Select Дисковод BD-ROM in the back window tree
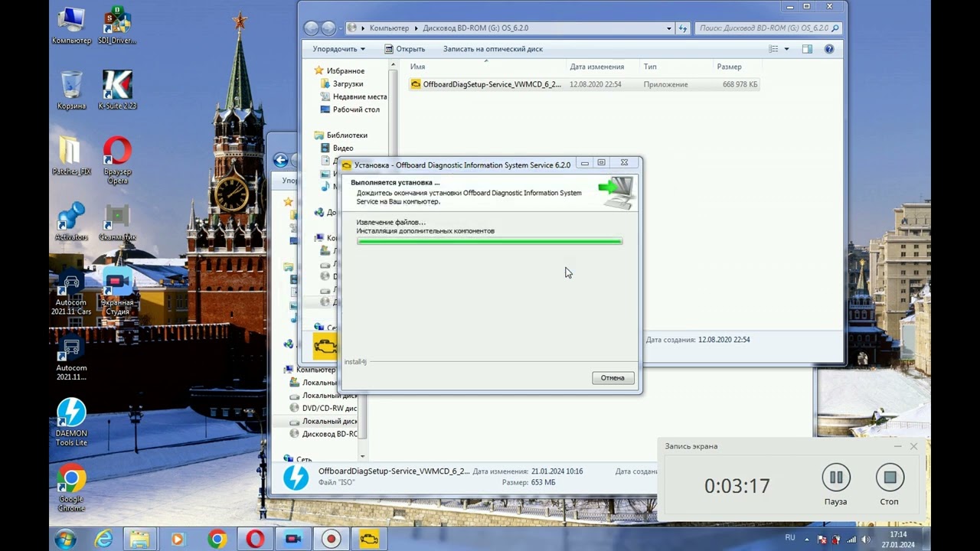Viewport: 980px width, 551px height. click(324, 434)
